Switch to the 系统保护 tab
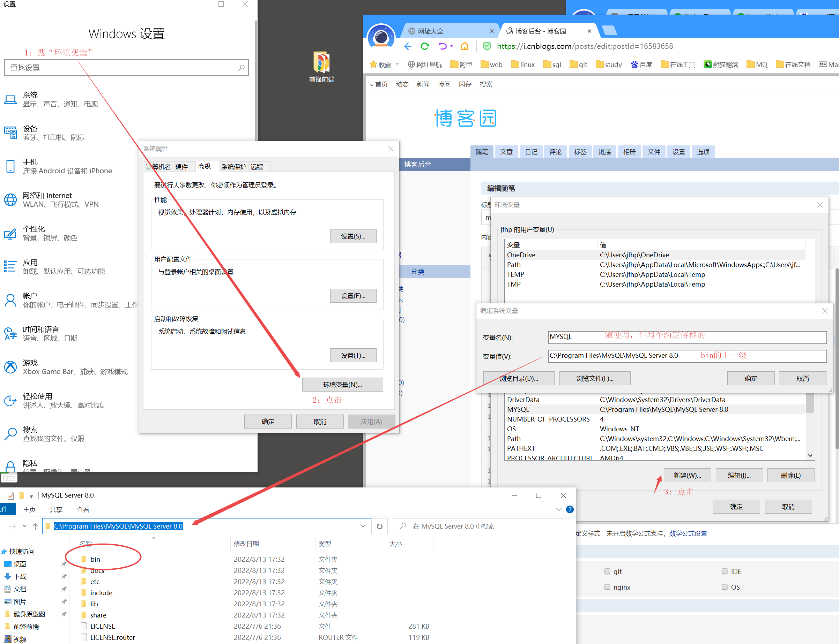This screenshot has width=839, height=644. [x=233, y=167]
